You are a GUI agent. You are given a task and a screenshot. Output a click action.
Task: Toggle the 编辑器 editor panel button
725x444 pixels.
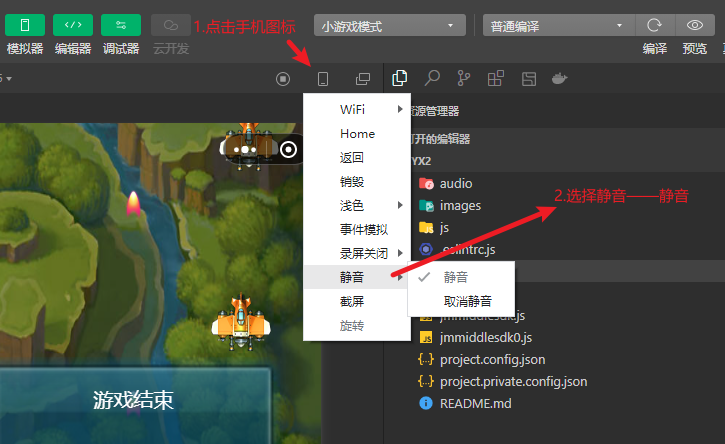click(x=73, y=25)
